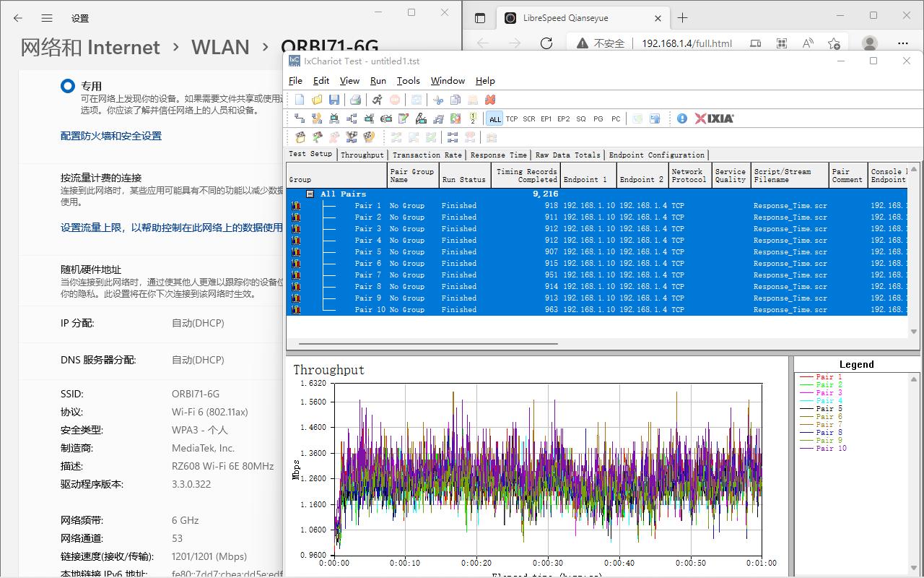This screenshot has width=924, height=578.
Task: Open the Settings app hamburger navigation menu
Action: pyautogui.click(x=47, y=18)
